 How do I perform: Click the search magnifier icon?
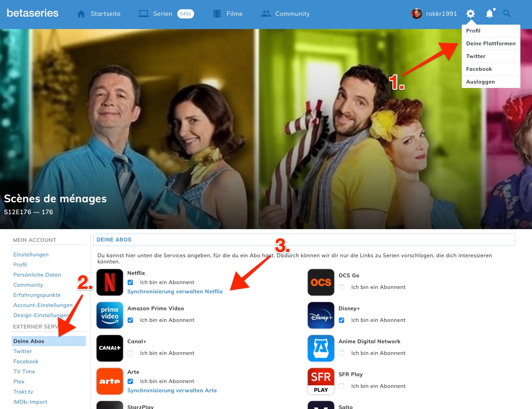pyautogui.click(x=507, y=14)
